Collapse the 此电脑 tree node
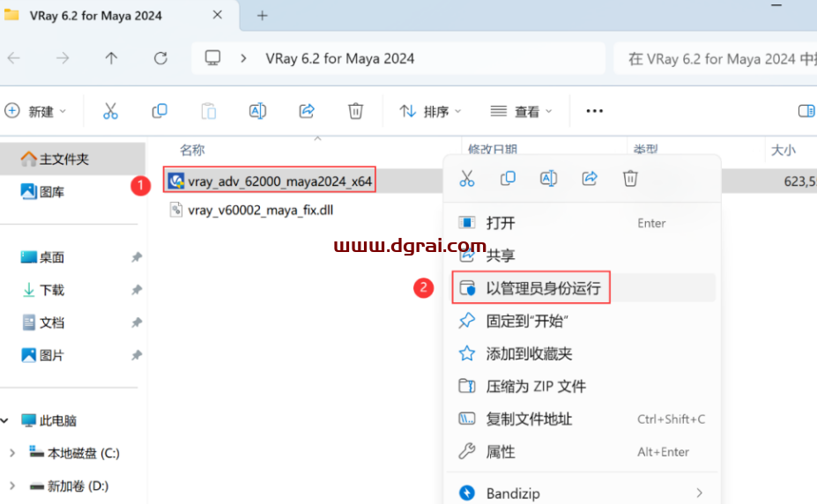Screen dimensions: 817x504 [4, 420]
